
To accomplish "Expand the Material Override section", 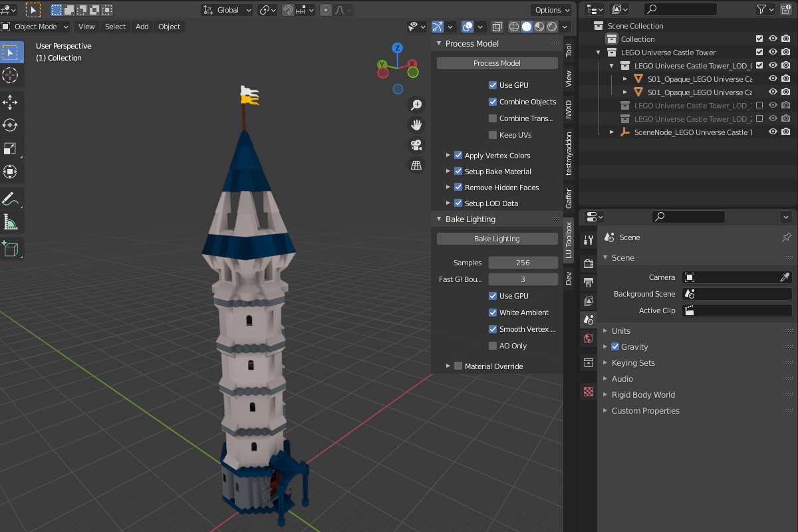I will (448, 366).
